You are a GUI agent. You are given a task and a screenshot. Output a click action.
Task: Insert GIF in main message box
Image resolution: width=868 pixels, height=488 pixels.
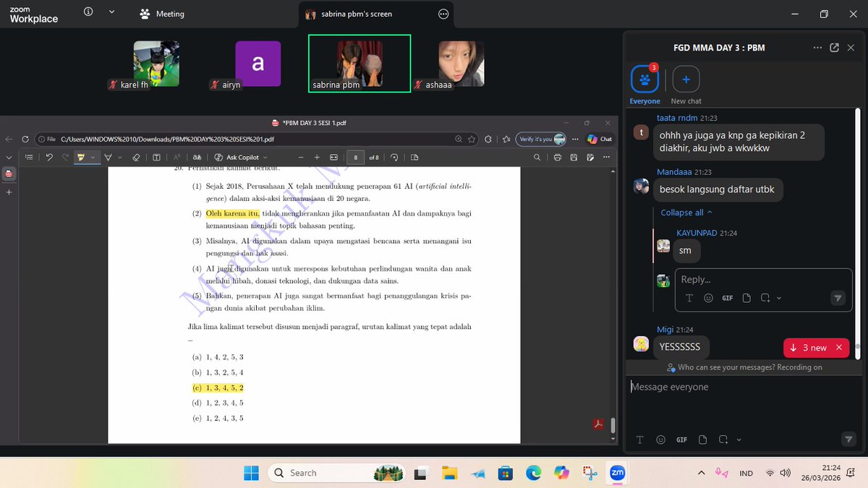pyautogui.click(x=681, y=440)
